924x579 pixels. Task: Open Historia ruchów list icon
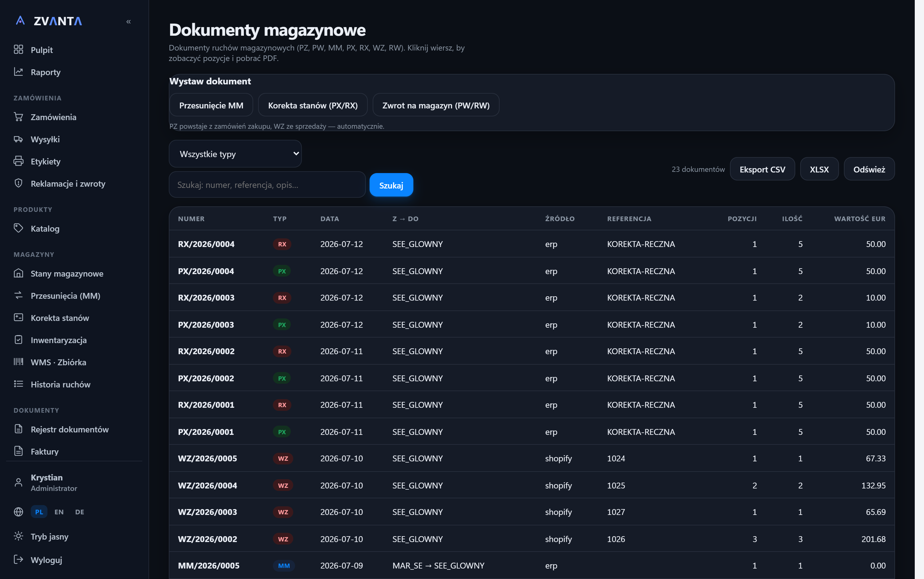point(18,384)
